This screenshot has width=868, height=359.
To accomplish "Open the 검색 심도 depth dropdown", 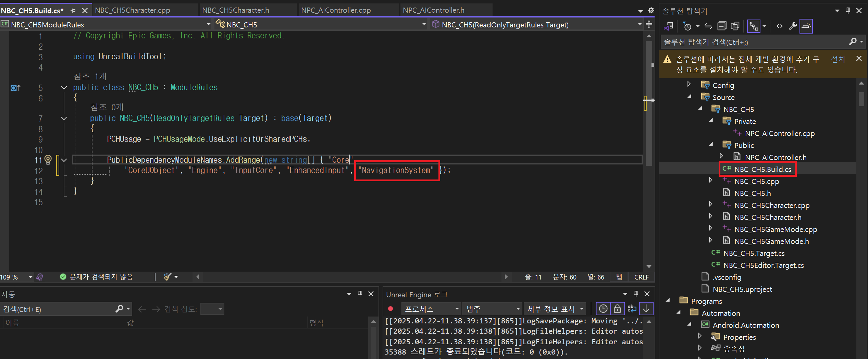I will click(x=212, y=309).
